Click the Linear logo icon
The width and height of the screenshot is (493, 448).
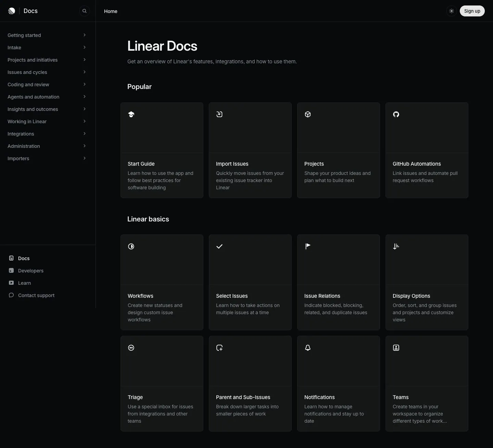pos(12,11)
